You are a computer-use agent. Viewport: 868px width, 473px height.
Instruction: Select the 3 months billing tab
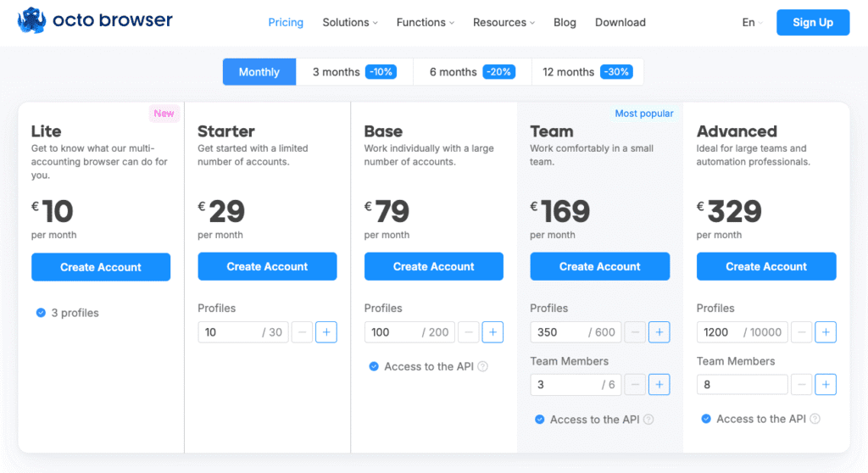(x=354, y=72)
